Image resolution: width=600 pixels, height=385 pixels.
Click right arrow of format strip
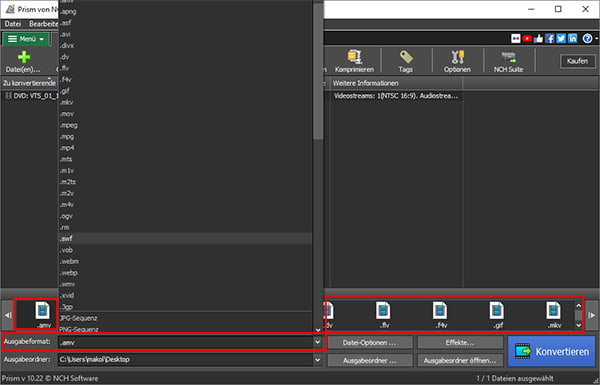[592, 315]
